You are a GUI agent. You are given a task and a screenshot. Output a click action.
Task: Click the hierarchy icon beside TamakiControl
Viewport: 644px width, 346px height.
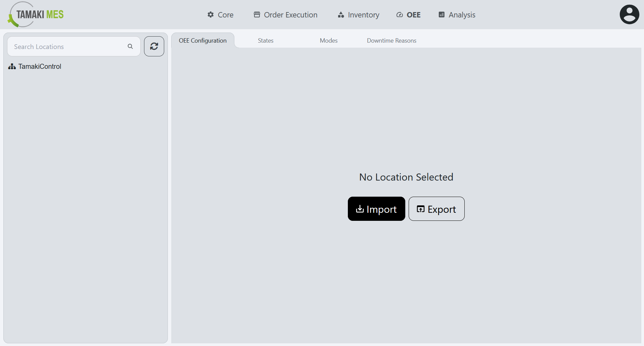coord(12,66)
